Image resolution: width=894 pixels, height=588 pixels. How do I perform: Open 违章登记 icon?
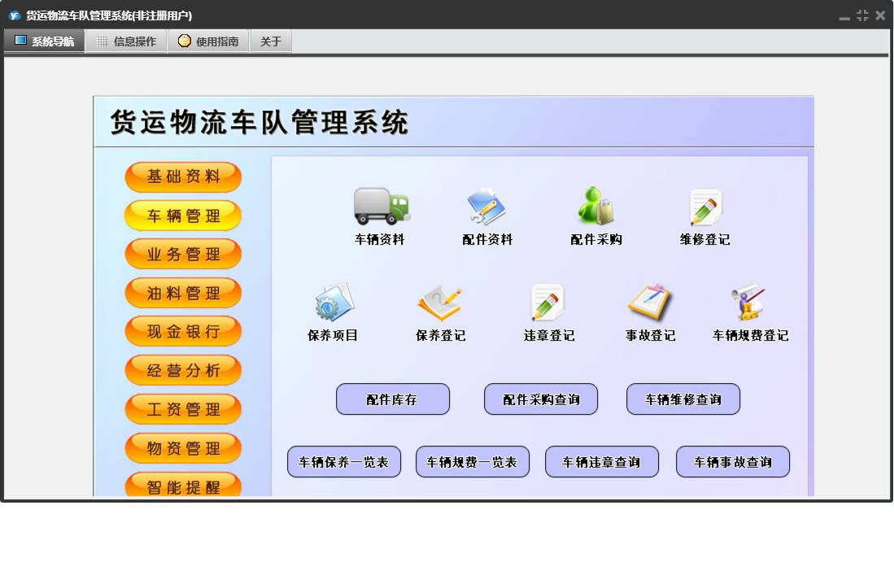tap(547, 303)
